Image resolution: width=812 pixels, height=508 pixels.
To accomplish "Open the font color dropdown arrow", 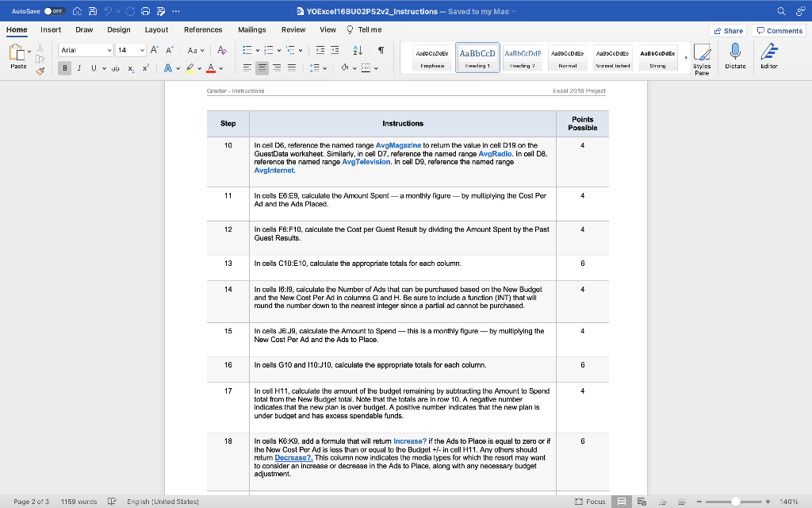I will 221,68.
